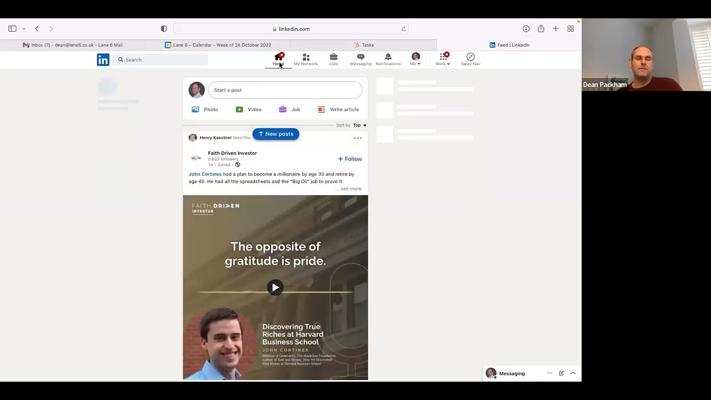Click the LinkedIn logo
This screenshot has height=400, width=711.
pos(103,60)
